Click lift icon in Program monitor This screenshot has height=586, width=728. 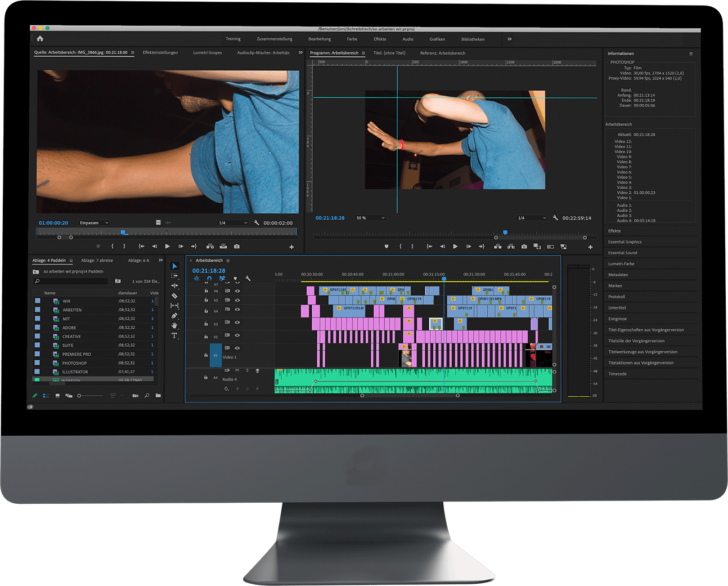498,247
